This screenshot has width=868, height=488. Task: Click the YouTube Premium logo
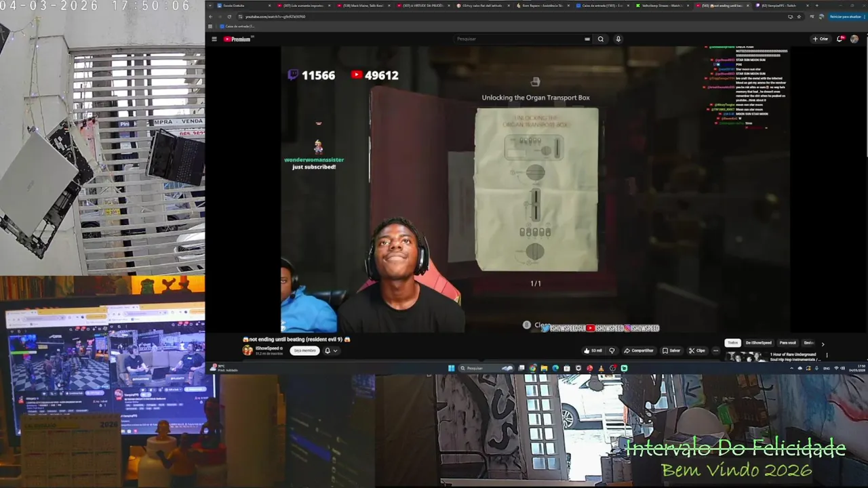tap(238, 39)
